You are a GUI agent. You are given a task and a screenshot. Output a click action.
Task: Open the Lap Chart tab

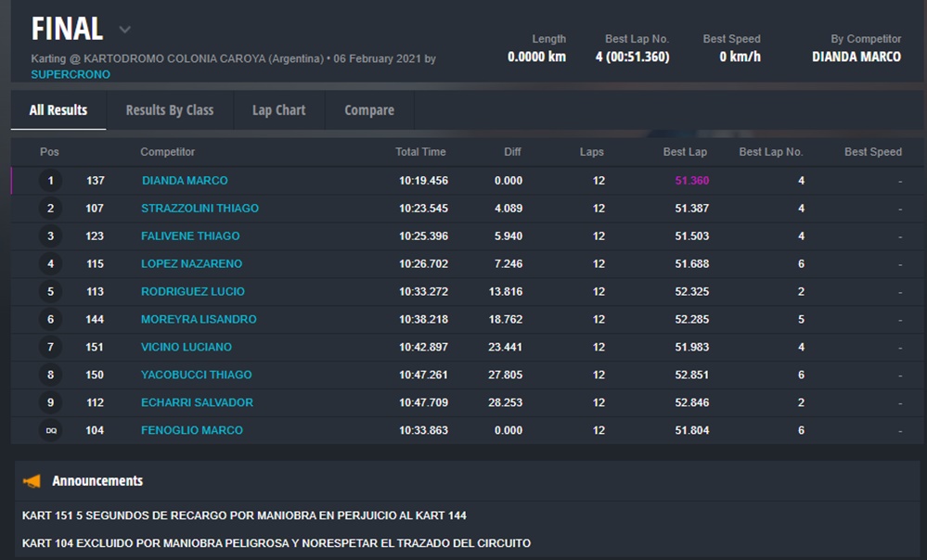[x=278, y=110]
